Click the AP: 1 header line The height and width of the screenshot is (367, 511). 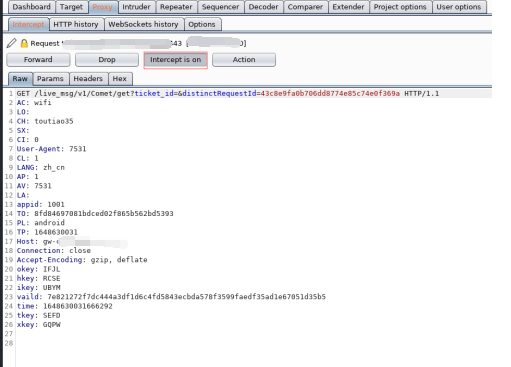[27, 177]
